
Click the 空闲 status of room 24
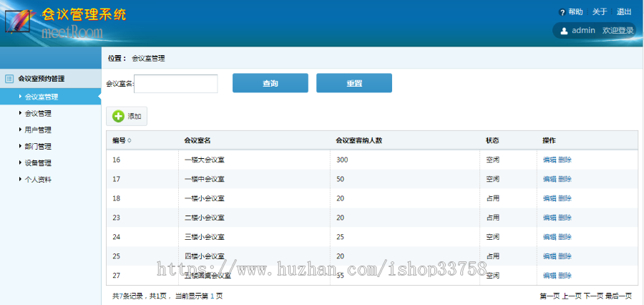[x=493, y=237]
